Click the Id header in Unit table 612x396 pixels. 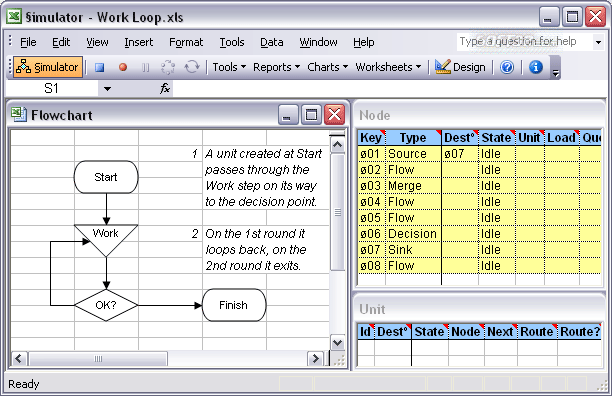(x=366, y=332)
